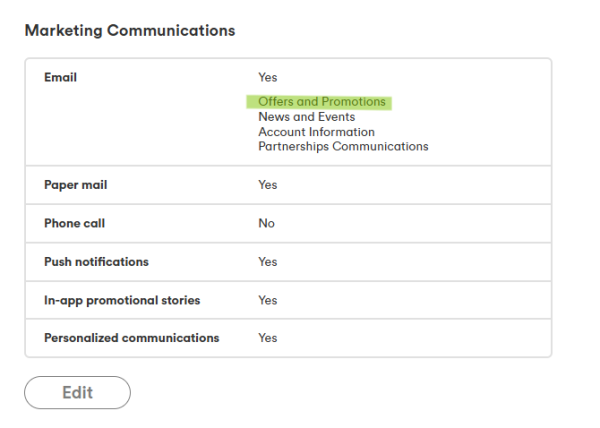Image resolution: width=600 pixels, height=428 pixels.
Task: Select Account Information in the email list
Action: point(316,132)
